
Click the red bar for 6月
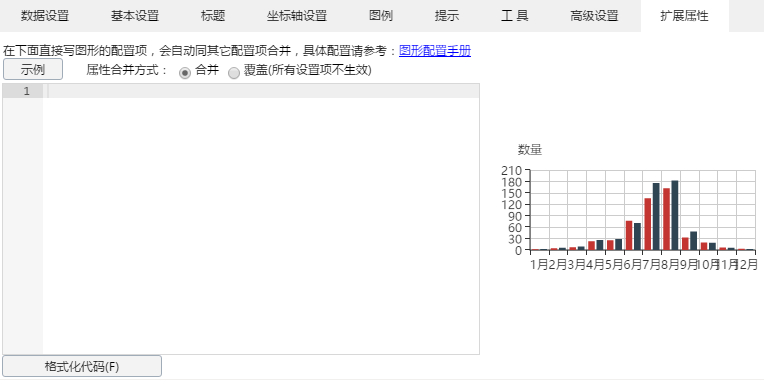click(x=629, y=235)
